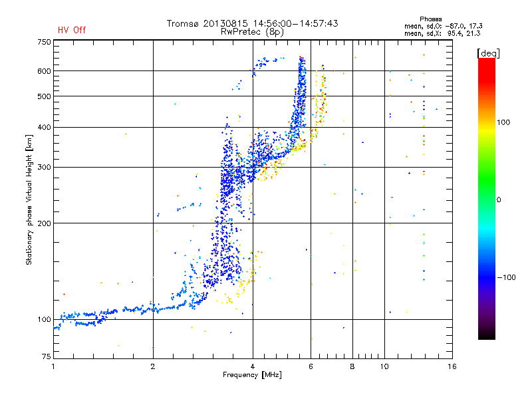Viewport: 532px width, 399px height.
Task: Click the '600' height axis label
Action: 44,71
